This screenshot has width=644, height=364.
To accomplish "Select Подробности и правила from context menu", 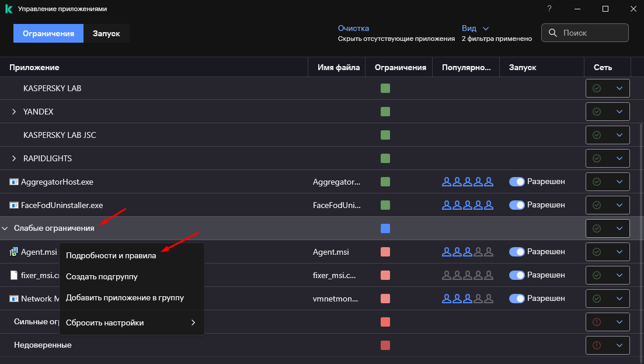I will click(x=111, y=256).
